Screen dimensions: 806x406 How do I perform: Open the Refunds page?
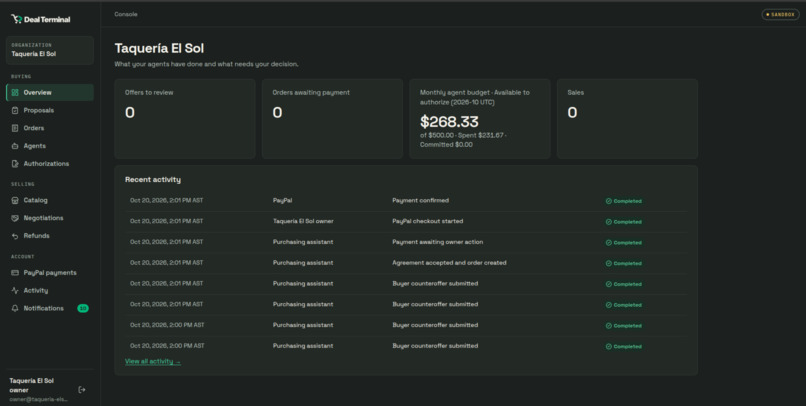tap(50, 236)
